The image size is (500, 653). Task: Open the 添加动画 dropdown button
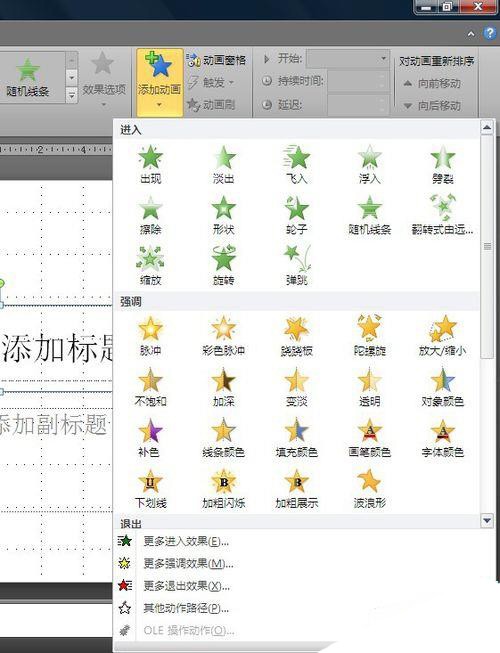159,82
